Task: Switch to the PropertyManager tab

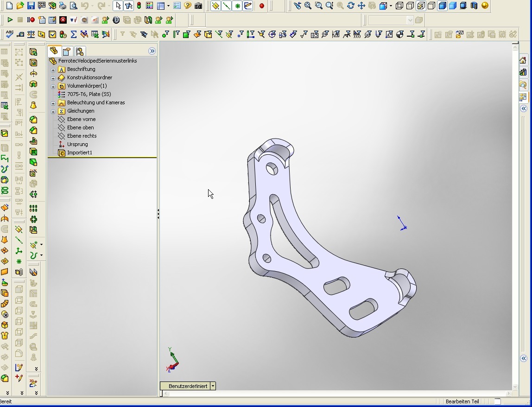Action: point(67,51)
